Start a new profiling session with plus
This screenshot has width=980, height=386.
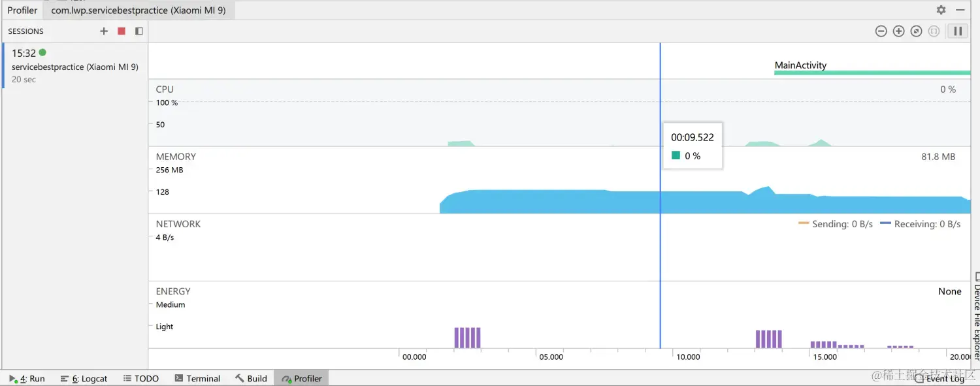coord(104,31)
